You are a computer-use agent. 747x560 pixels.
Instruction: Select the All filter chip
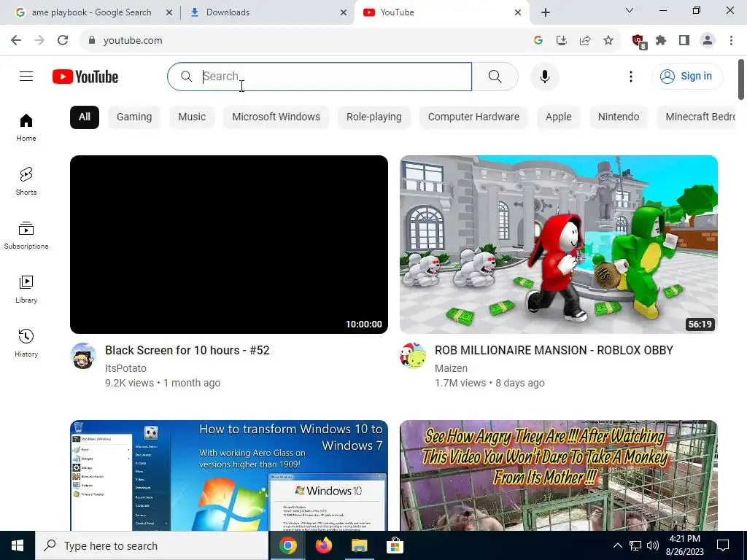coord(85,117)
